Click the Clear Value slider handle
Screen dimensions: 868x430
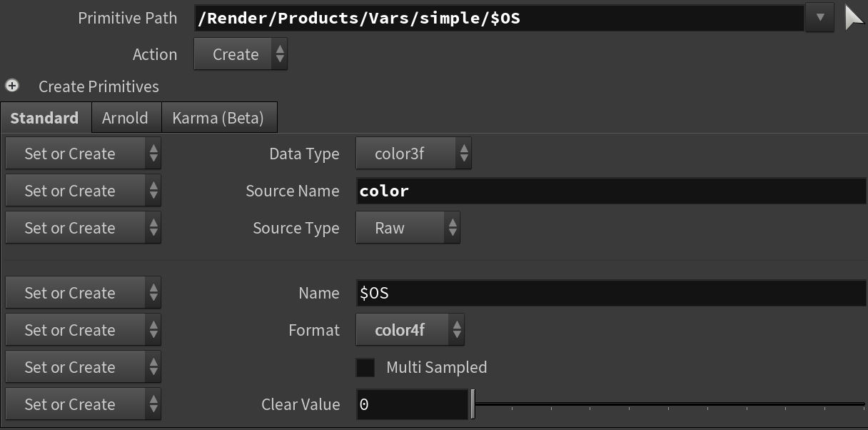473,404
